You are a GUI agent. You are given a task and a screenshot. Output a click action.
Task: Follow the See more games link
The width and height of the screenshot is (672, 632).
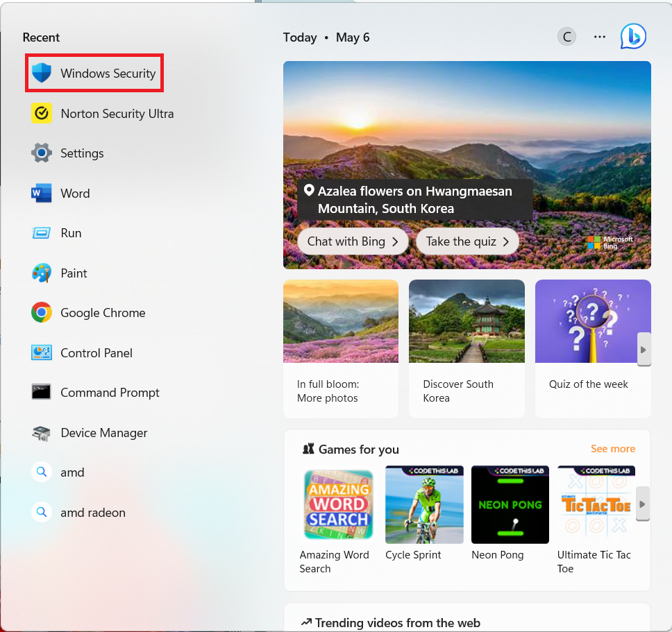click(612, 449)
